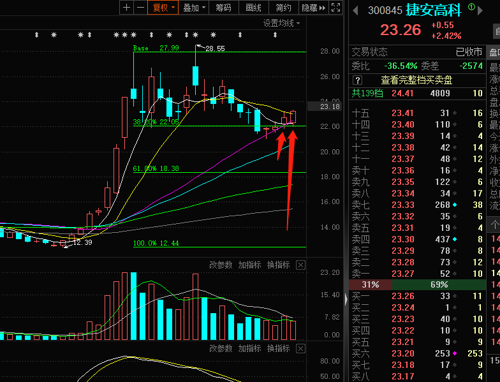Select the 画线 drawing tool
Screen dimensions: 500x382
[x=253, y=8]
